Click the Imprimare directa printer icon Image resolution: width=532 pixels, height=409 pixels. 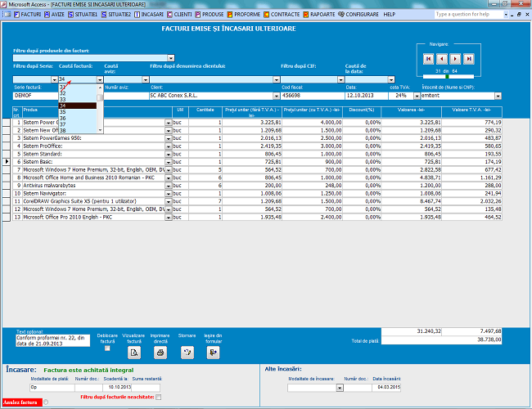[x=160, y=353]
